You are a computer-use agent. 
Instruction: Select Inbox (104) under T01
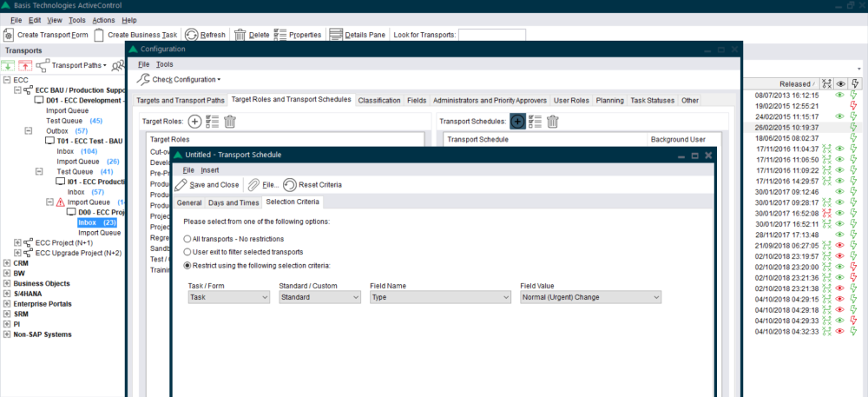77,151
